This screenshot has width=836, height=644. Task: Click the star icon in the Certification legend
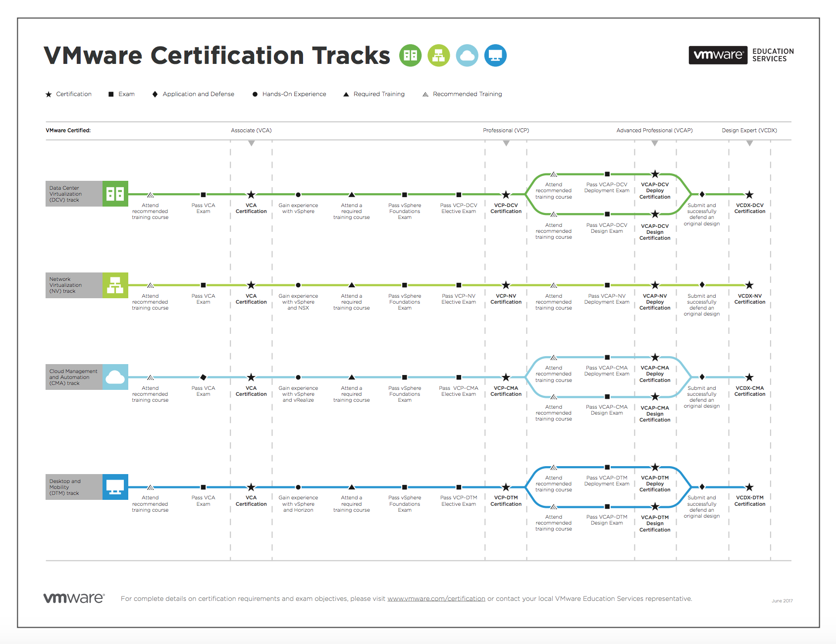[49, 94]
